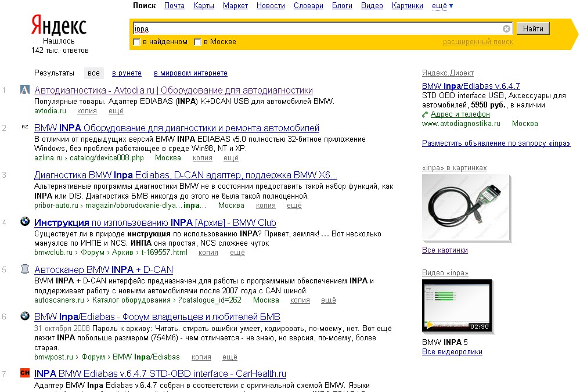
Task: Click the Найти search button
Action: coord(533,28)
